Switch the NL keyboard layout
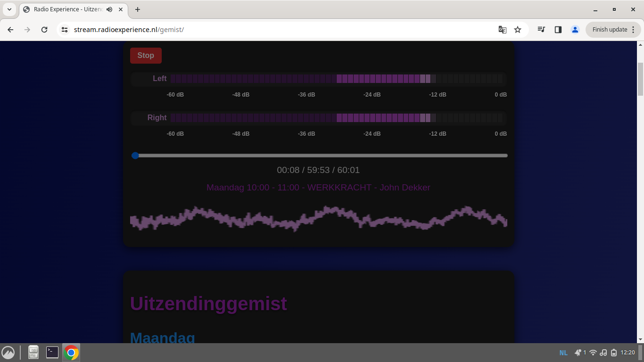The height and width of the screenshot is (362, 644). (563, 352)
